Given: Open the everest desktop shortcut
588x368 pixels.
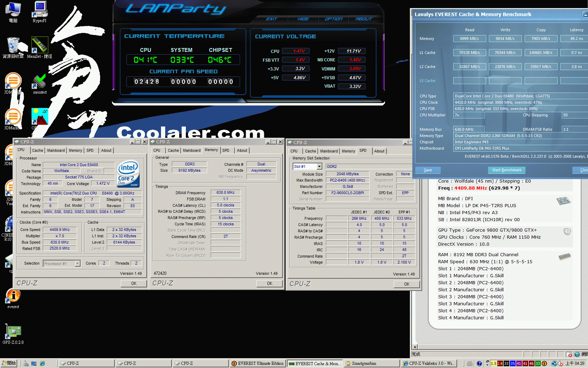Looking at the screenshot, I should tap(13, 299).
